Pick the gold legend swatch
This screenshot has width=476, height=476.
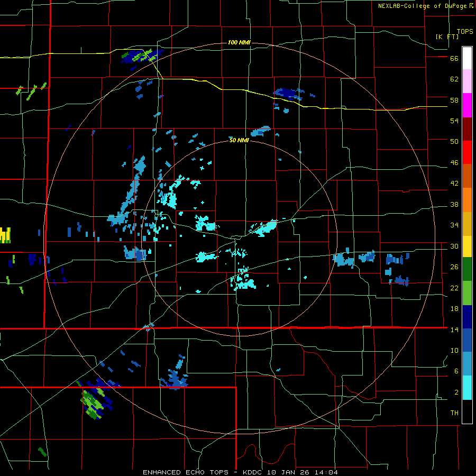point(467,224)
